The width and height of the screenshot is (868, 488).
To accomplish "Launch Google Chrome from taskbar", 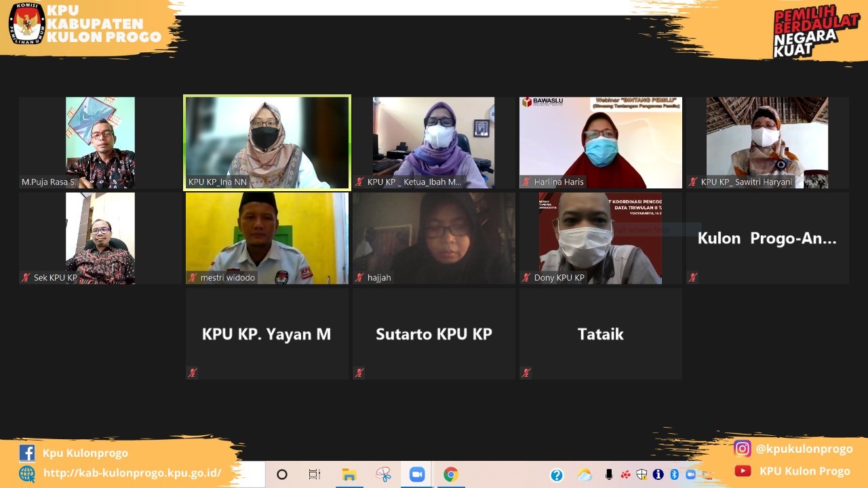I will point(451,474).
